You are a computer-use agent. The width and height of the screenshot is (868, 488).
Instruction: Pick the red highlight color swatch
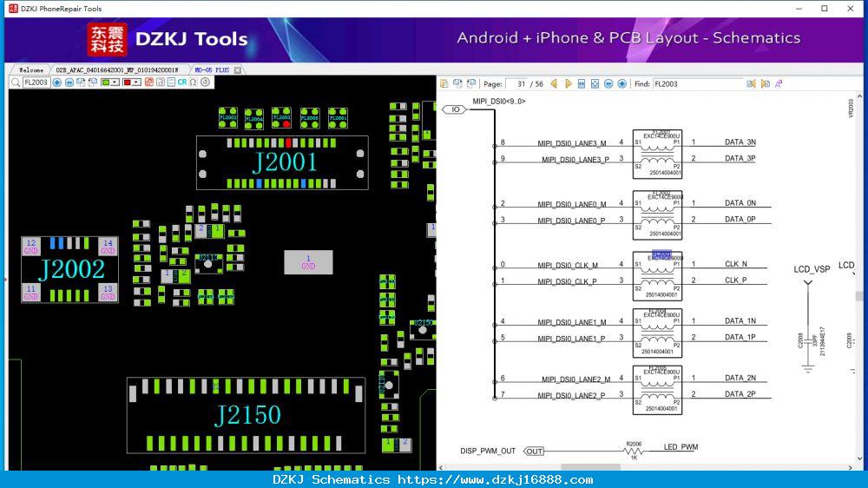127,82
